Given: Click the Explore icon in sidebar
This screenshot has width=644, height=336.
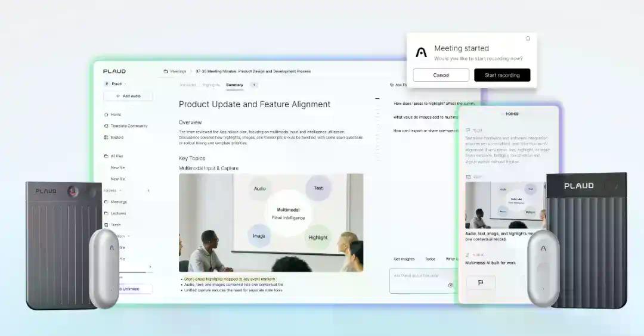Looking at the screenshot, I should [106, 138].
